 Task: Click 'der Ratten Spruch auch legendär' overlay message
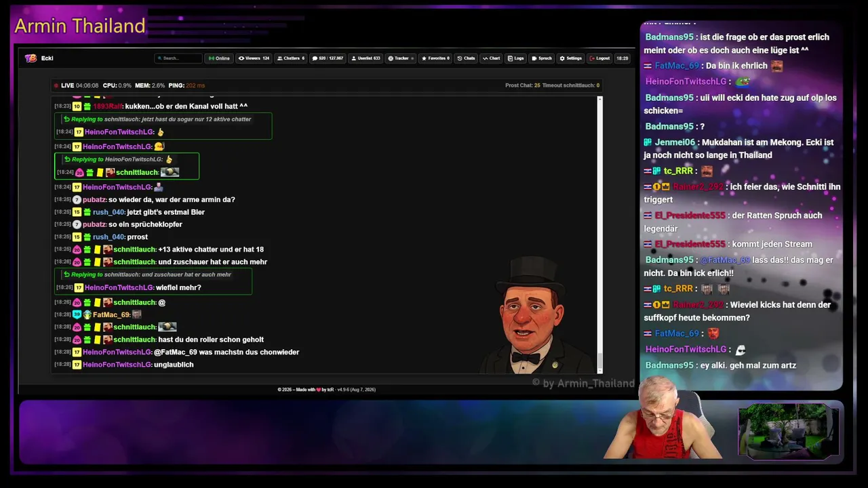pyautogui.click(x=733, y=222)
